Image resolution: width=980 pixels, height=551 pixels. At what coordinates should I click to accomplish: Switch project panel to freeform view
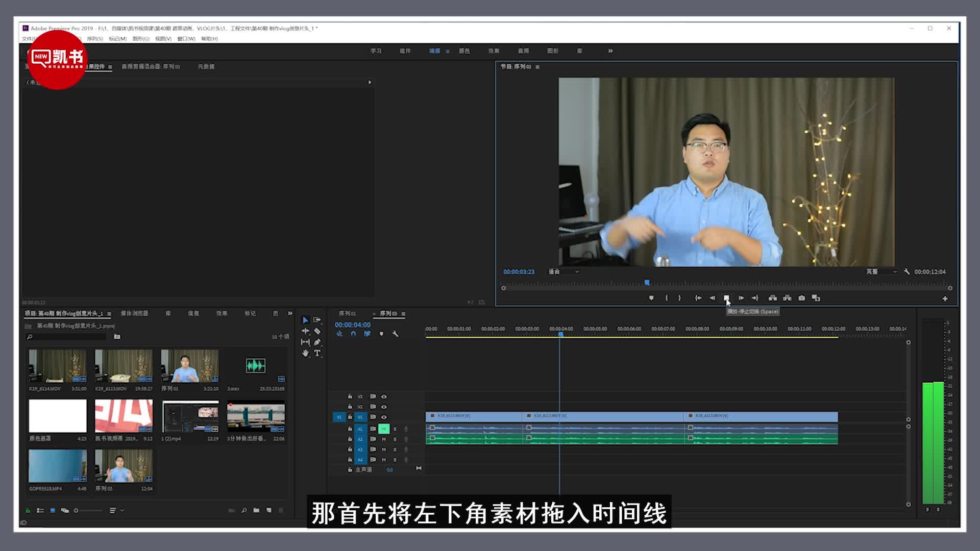pyautogui.click(x=65, y=510)
